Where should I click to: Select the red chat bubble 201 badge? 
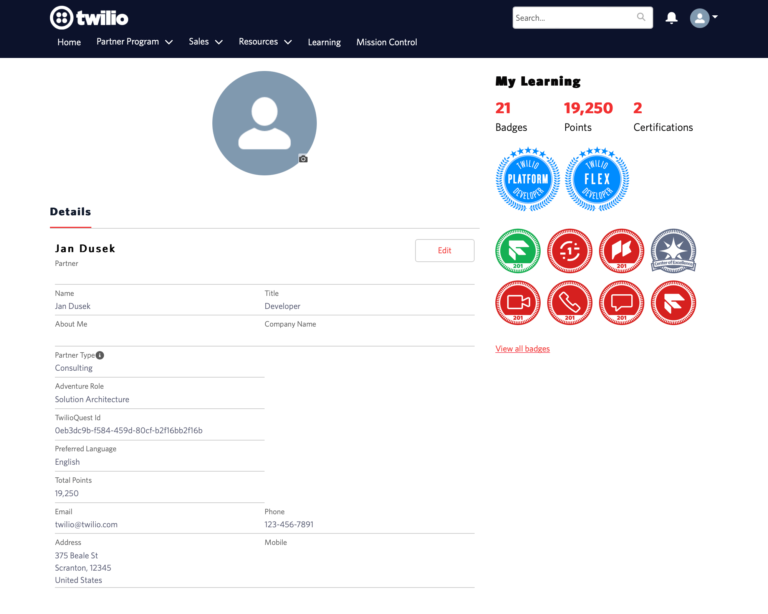point(622,303)
